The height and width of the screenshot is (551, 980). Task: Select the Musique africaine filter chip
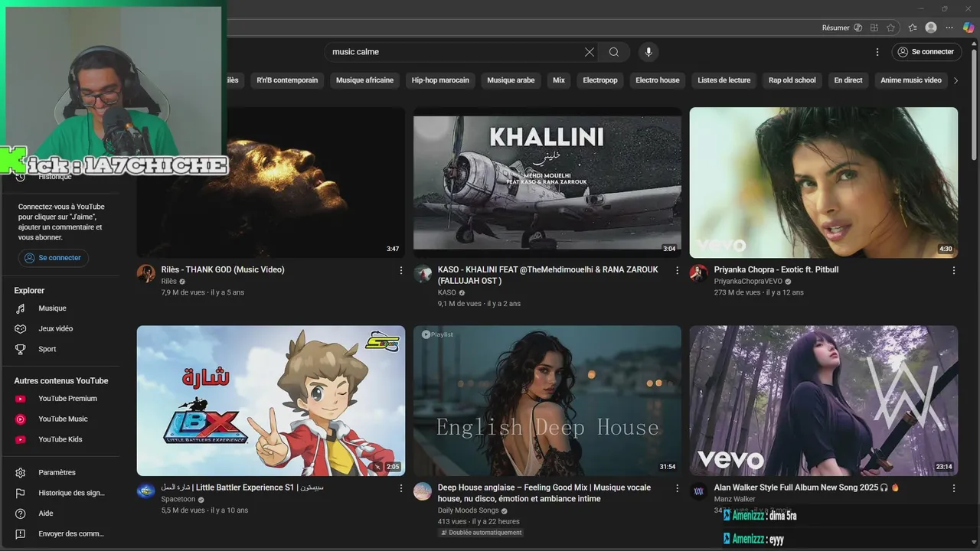coord(364,80)
